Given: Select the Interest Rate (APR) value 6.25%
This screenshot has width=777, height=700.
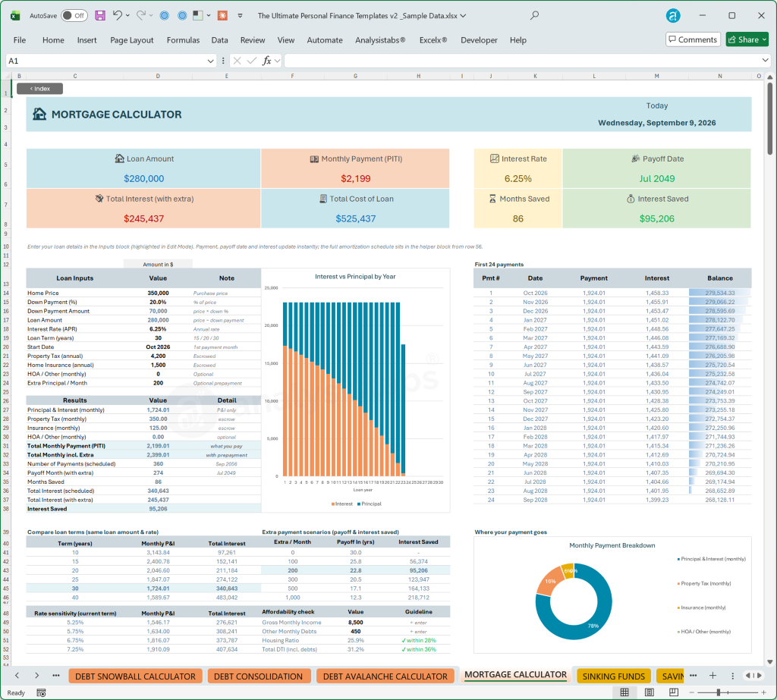Looking at the screenshot, I should (x=158, y=329).
